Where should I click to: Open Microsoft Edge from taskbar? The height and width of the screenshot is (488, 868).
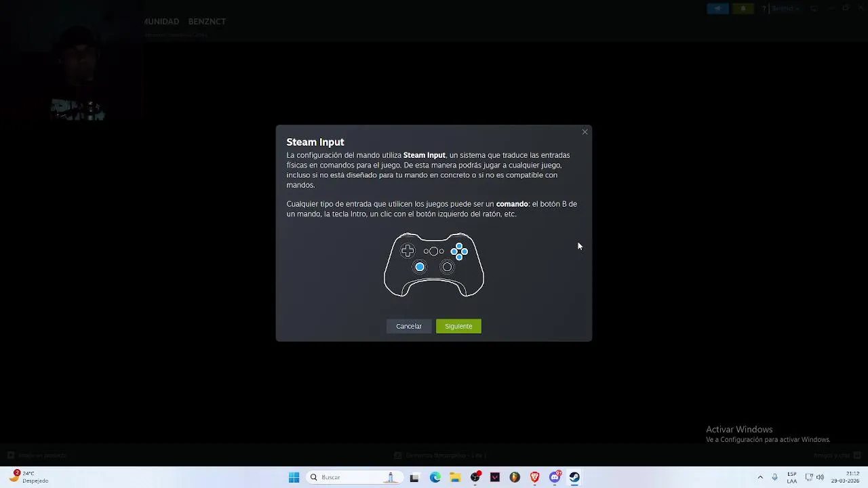click(435, 477)
